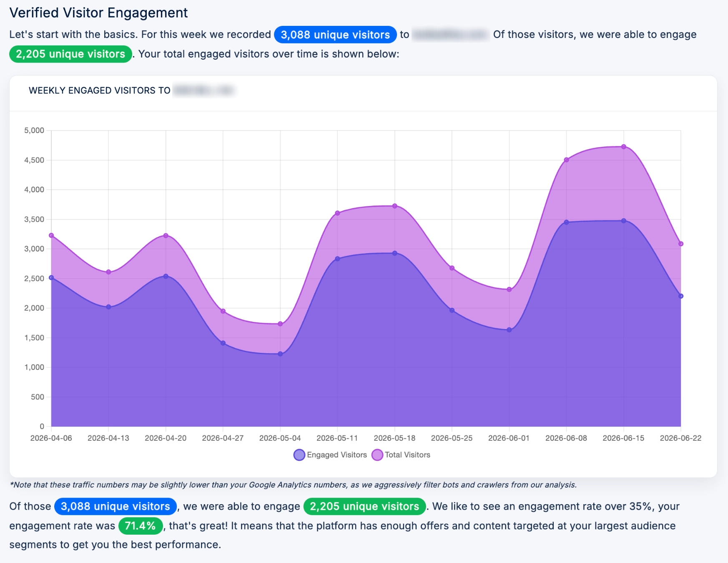Click the 3,000 y-axis label
Viewport: 728px width, 563px height.
tap(34, 249)
